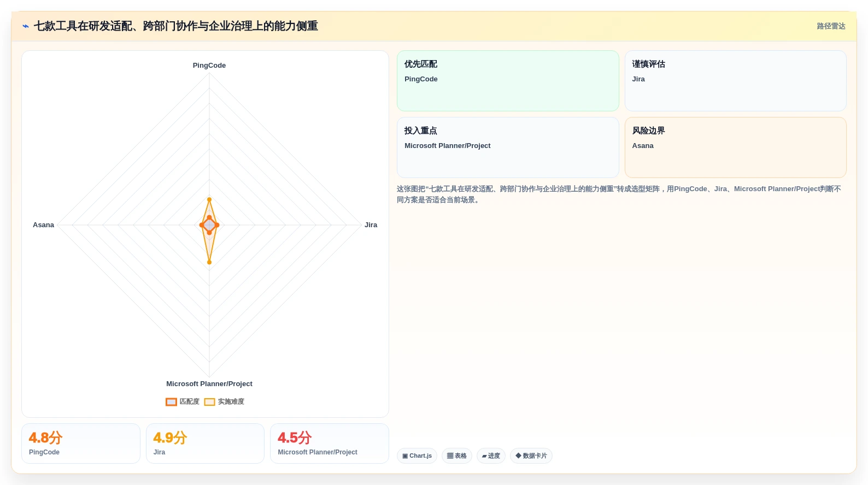Click the Jira axis label on radar

coord(371,225)
